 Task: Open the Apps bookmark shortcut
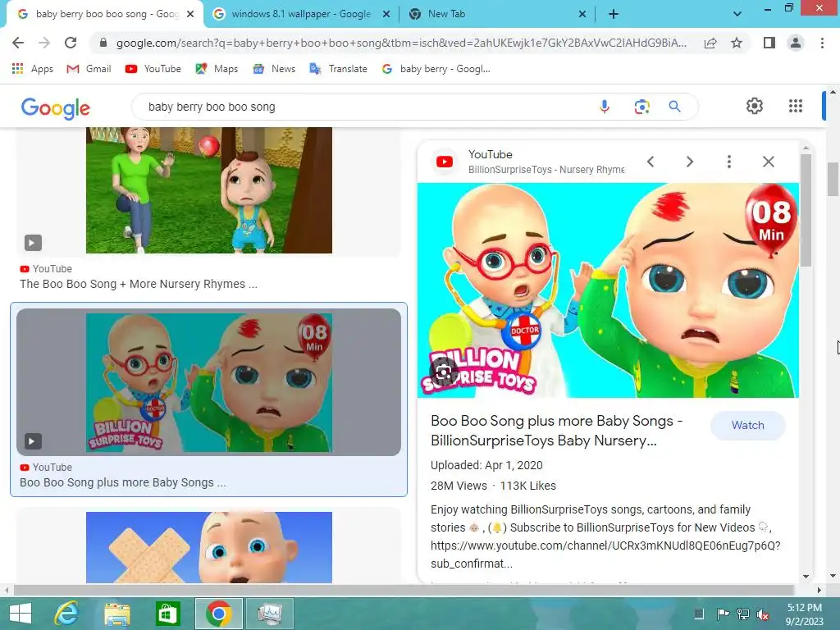click(x=32, y=69)
